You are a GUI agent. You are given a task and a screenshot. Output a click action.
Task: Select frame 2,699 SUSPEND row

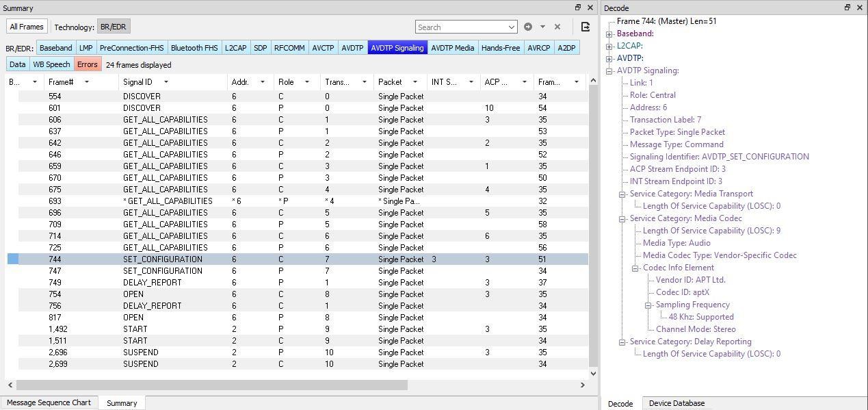click(298, 364)
